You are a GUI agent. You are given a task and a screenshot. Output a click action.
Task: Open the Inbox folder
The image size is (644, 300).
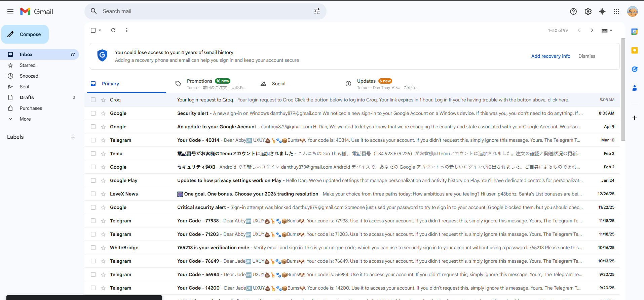(x=40, y=54)
